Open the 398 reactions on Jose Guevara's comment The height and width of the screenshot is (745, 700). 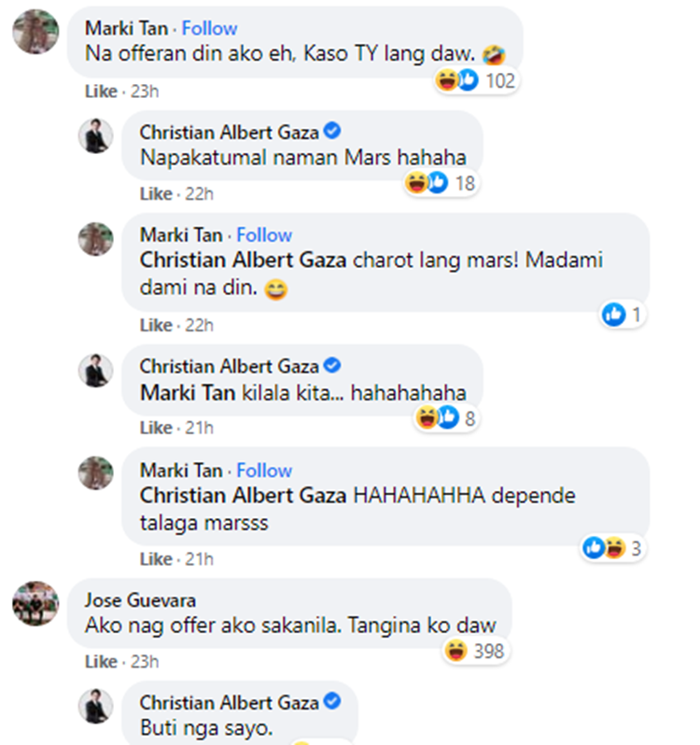478,651
